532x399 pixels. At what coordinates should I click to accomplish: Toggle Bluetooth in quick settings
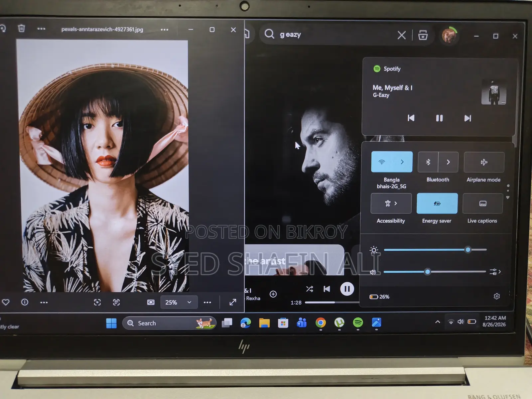(428, 162)
